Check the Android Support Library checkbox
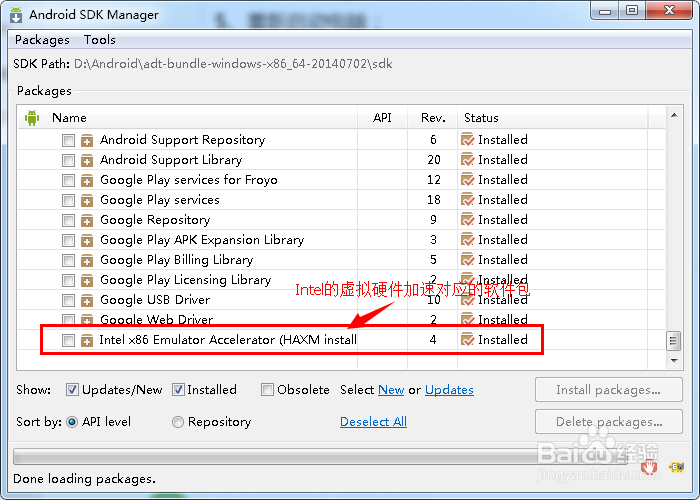 68,160
